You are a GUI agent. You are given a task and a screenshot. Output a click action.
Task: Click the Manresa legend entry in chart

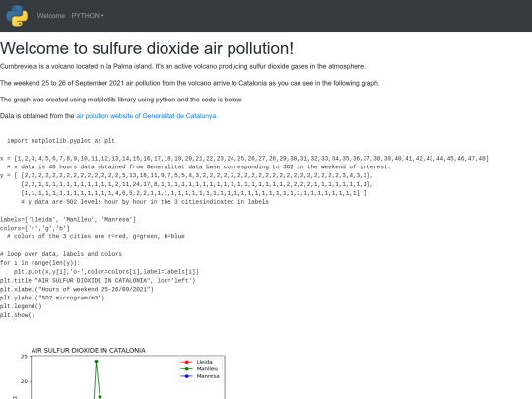coord(200,376)
